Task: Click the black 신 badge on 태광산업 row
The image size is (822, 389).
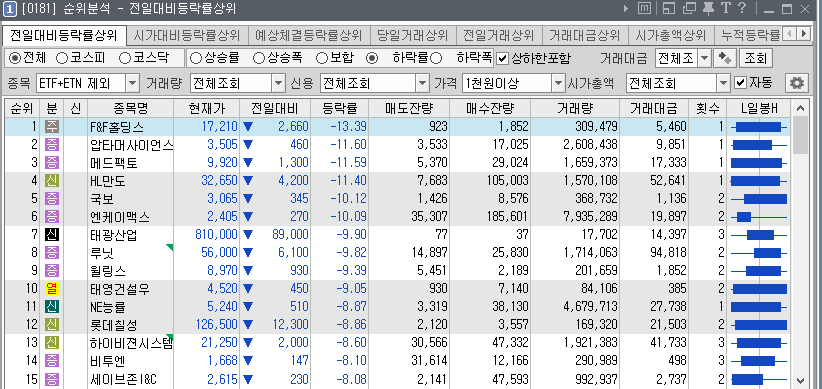Action: [x=52, y=235]
